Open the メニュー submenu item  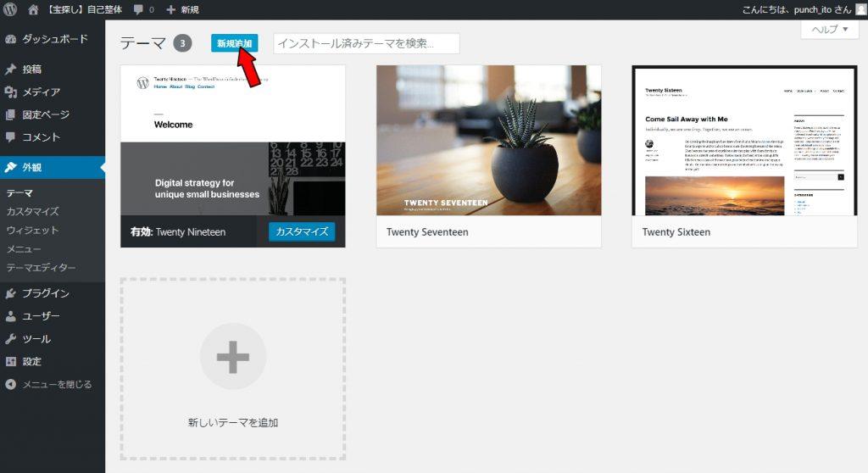point(23,248)
